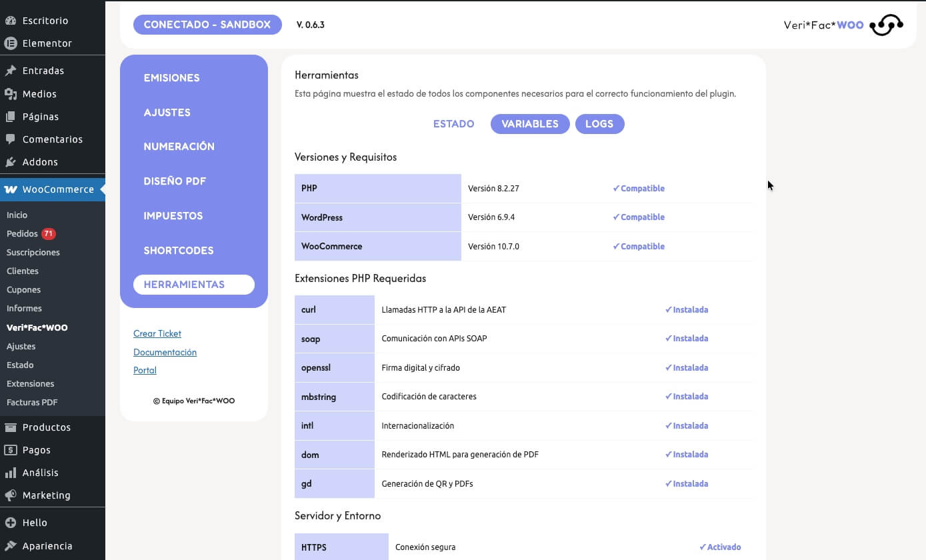
Task: Click the Páginas pages icon
Action: point(11,117)
